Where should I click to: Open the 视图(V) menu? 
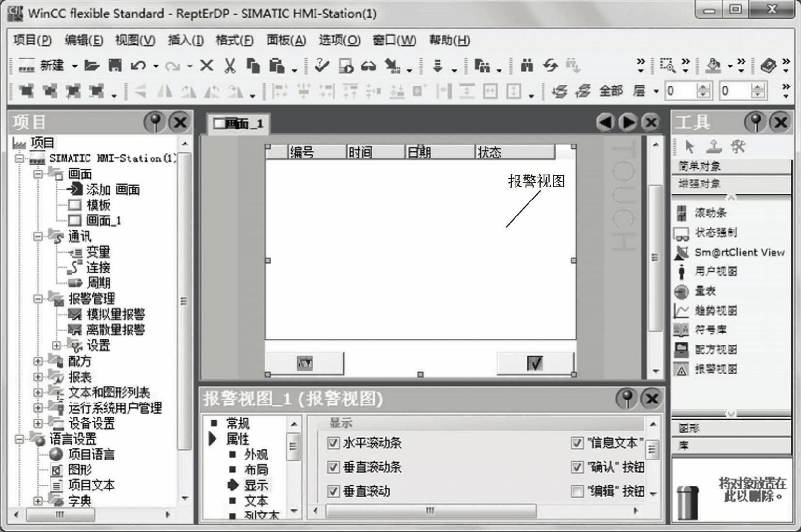point(135,40)
